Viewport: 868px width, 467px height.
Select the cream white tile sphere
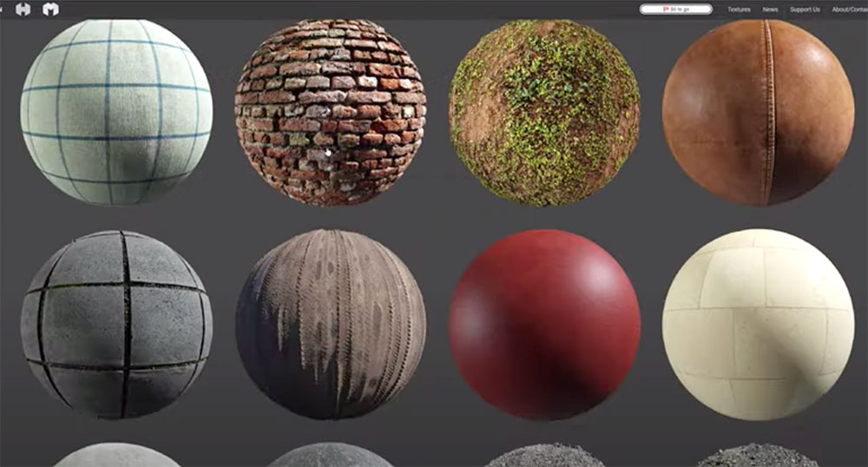coord(759,325)
